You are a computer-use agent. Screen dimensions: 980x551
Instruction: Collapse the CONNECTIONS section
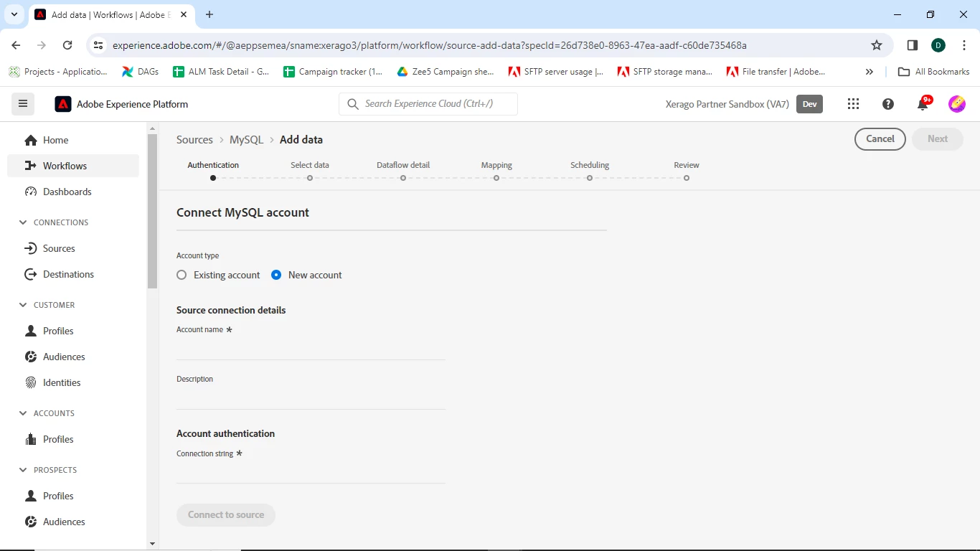click(23, 222)
